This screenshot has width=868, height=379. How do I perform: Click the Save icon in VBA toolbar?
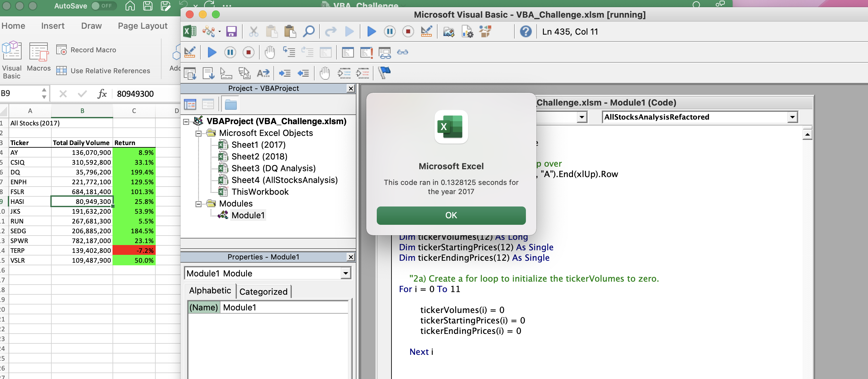click(231, 32)
